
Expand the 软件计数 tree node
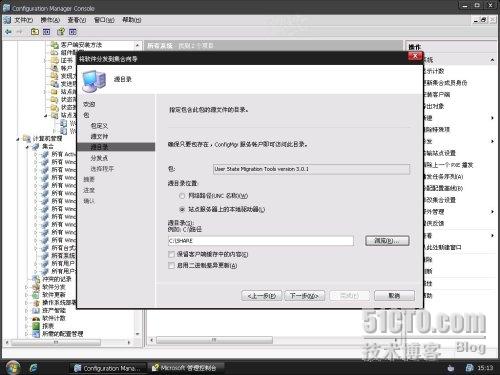[x=27, y=318]
